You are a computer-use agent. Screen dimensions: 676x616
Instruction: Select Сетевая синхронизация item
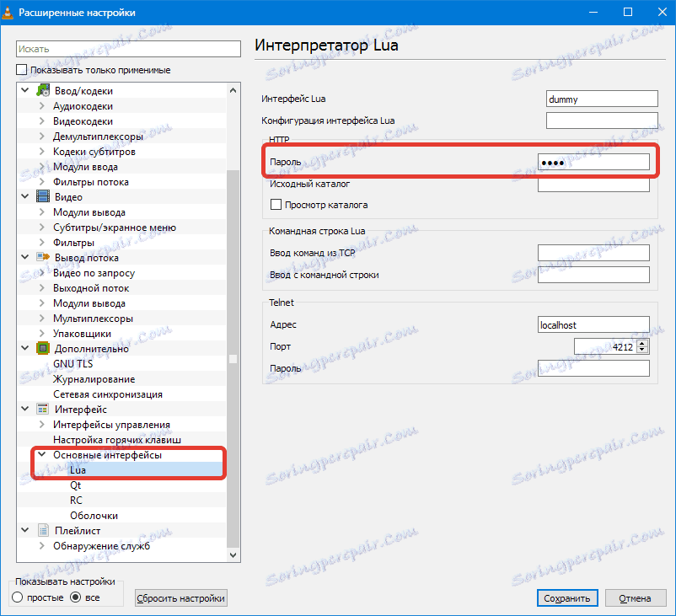pyautogui.click(x=108, y=394)
